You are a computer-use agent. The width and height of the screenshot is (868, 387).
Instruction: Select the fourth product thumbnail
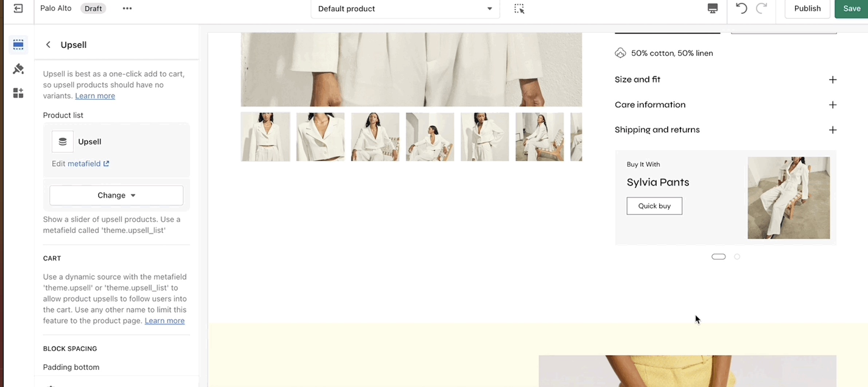(x=430, y=137)
